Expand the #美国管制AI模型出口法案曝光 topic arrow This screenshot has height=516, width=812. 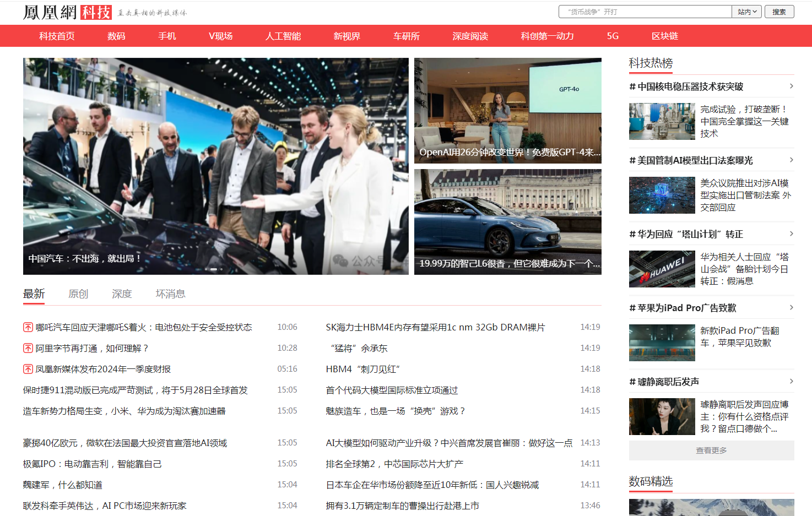[x=791, y=160]
